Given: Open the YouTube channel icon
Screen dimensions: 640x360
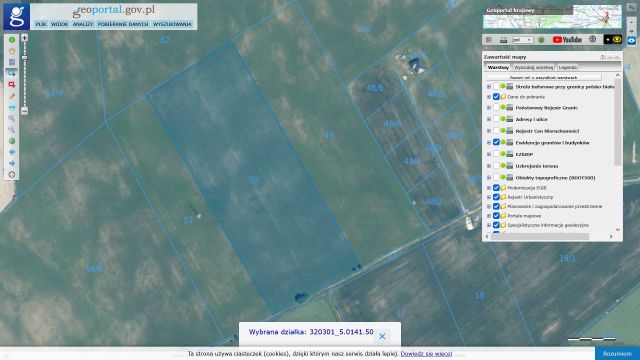Looking at the screenshot, I should (567, 40).
